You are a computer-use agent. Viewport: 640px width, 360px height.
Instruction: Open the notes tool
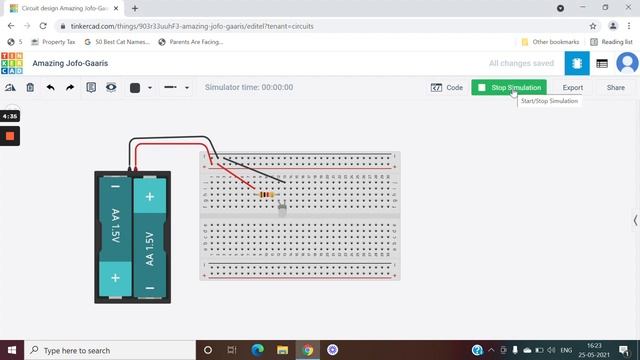(x=91, y=87)
